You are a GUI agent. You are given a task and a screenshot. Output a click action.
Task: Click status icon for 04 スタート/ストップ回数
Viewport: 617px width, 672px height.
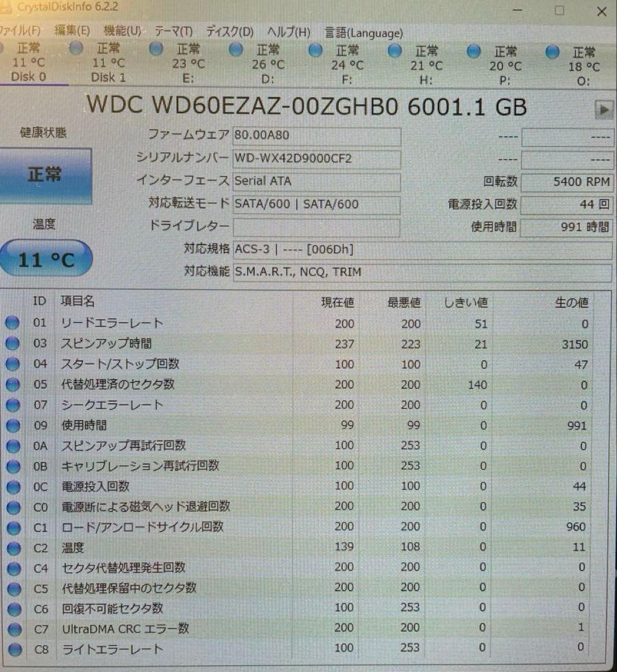[13, 363]
